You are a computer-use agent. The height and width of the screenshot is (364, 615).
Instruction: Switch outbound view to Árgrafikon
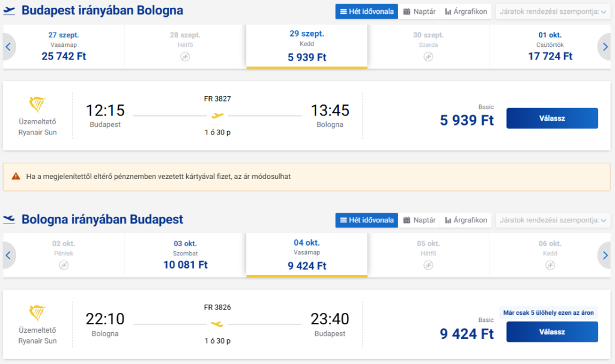point(466,12)
